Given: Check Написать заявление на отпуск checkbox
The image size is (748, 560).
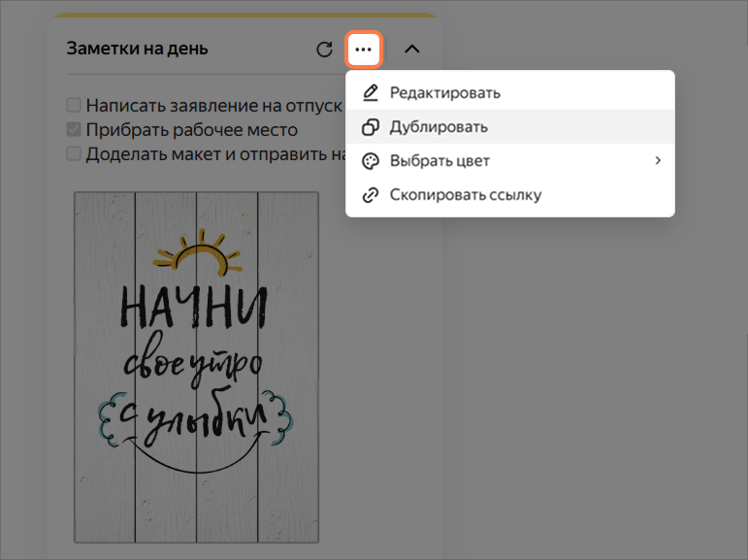Looking at the screenshot, I should tap(74, 105).
